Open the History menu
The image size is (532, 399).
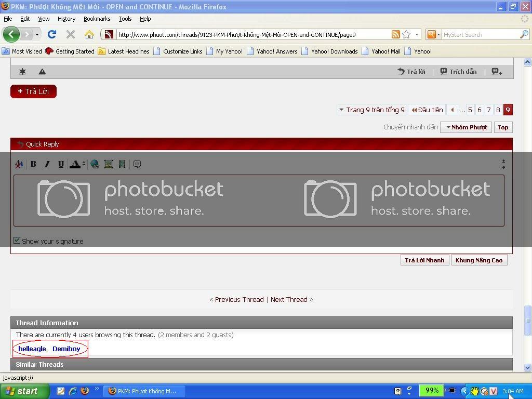[x=66, y=19]
